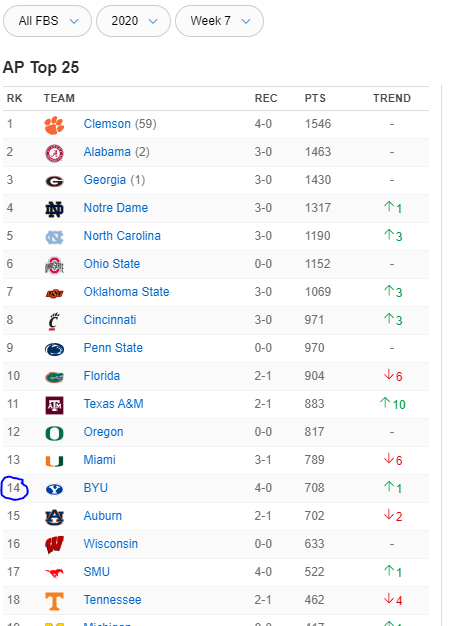This screenshot has width=449, height=626.
Task: Open the All FBS conference dropdown
Action: (x=47, y=21)
